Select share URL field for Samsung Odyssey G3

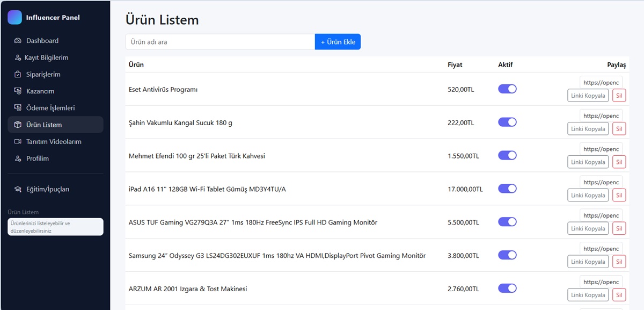click(601, 249)
